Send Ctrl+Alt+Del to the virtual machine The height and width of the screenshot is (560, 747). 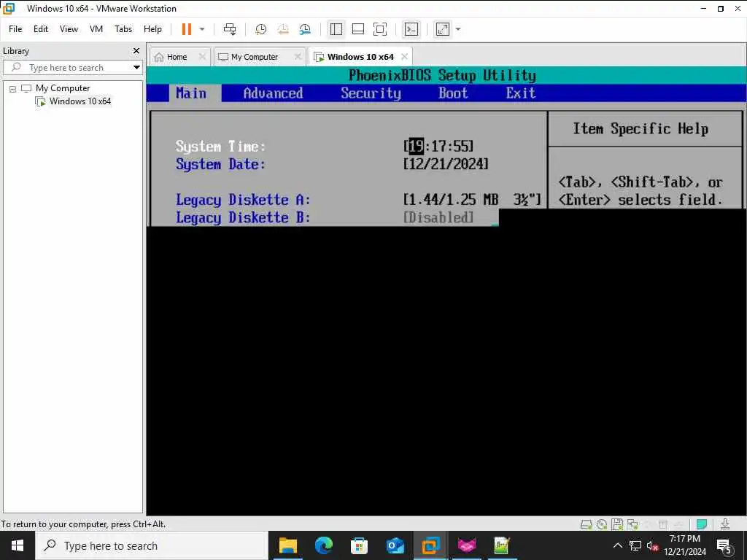click(x=230, y=29)
